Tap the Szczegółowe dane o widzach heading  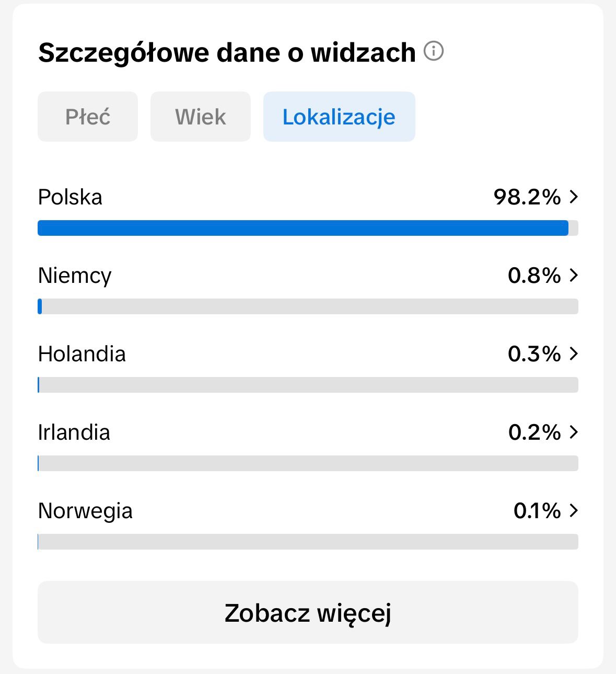(227, 53)
